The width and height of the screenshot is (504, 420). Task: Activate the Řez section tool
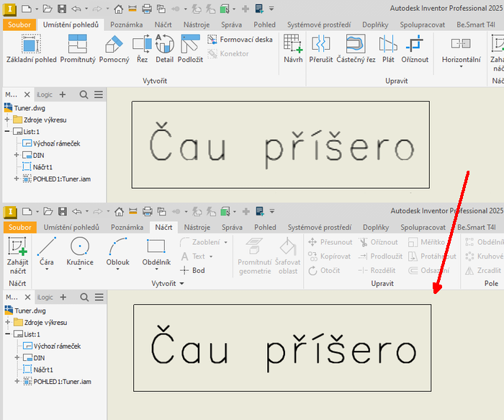point(142,49)
